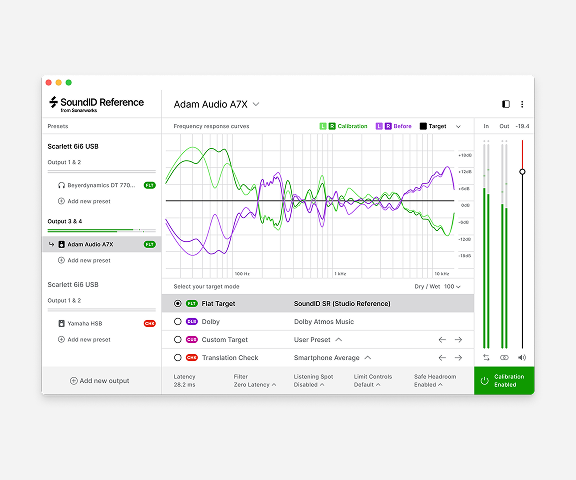Click the Output 3 & 4 label
576x480 pixels.
[65, 221]
